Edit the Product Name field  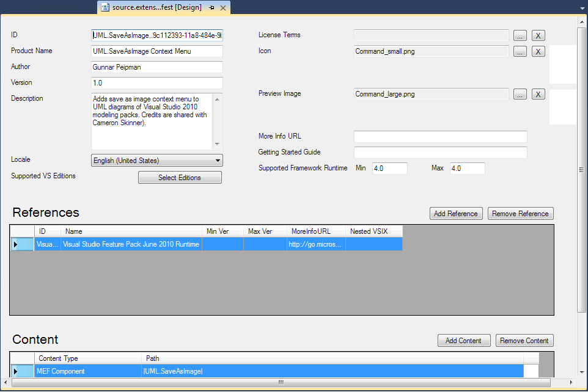(156, 51)
